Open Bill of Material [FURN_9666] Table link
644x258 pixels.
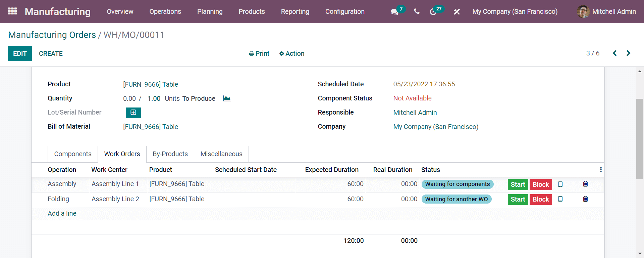tap(151, 127)
